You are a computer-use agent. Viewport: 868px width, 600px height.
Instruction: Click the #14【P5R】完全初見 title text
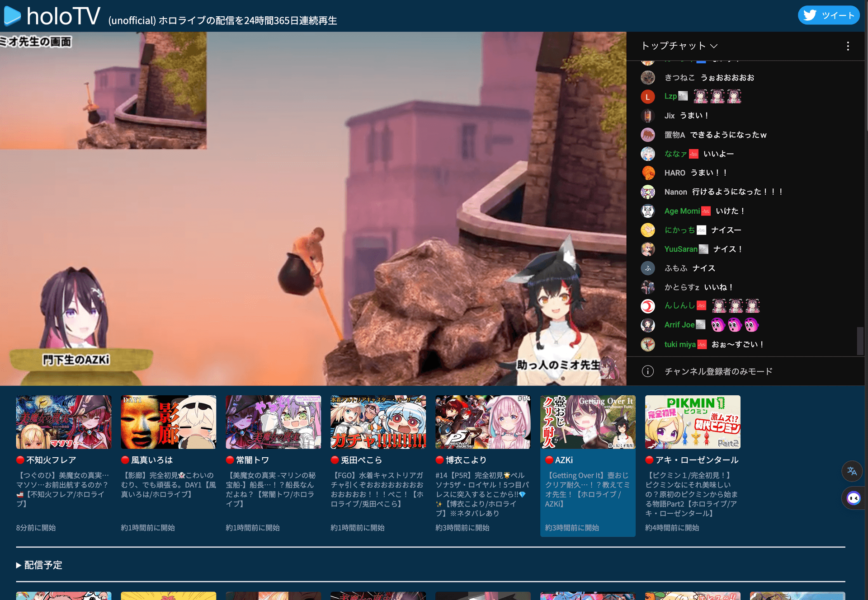(482, 494)
